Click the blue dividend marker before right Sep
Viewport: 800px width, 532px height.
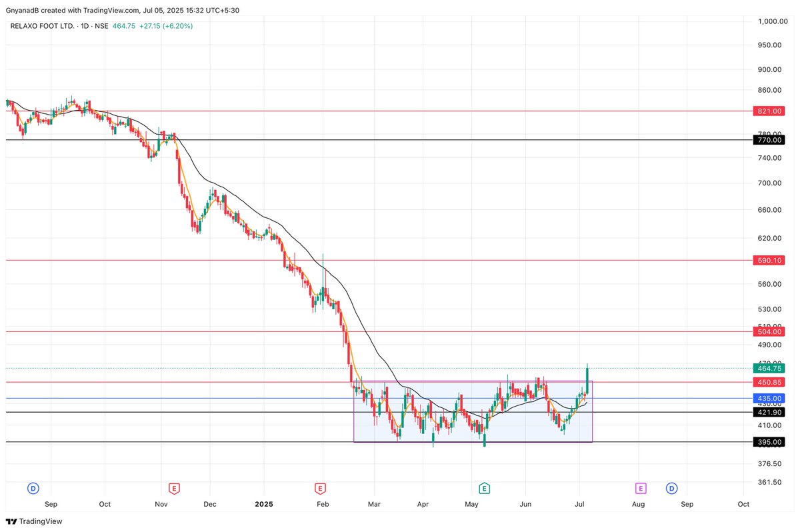pos(671,488)
